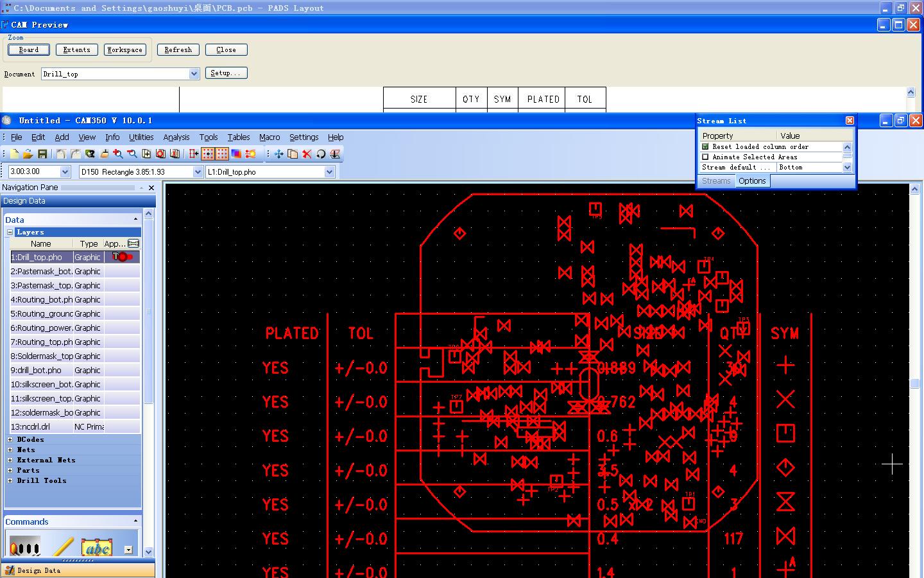
Task: Toggle the grid snap button in toolbar
Action: click(x=208, y=154)
